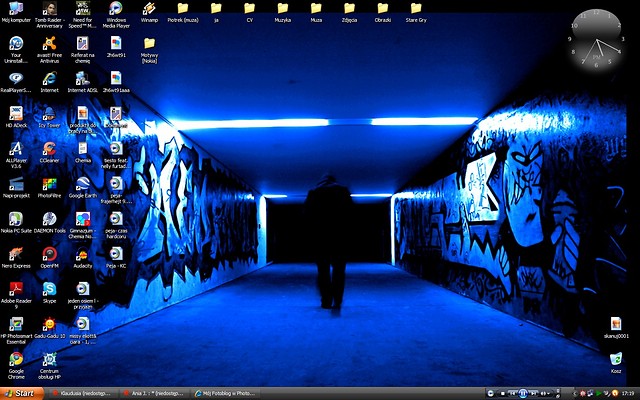Open the Mój komputer desktop icon
This screenshot has width=640, height=400.
pos(16,12)
